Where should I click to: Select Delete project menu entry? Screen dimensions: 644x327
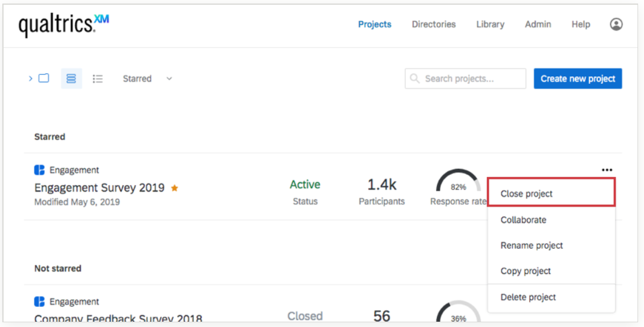(x=528, y=297)
